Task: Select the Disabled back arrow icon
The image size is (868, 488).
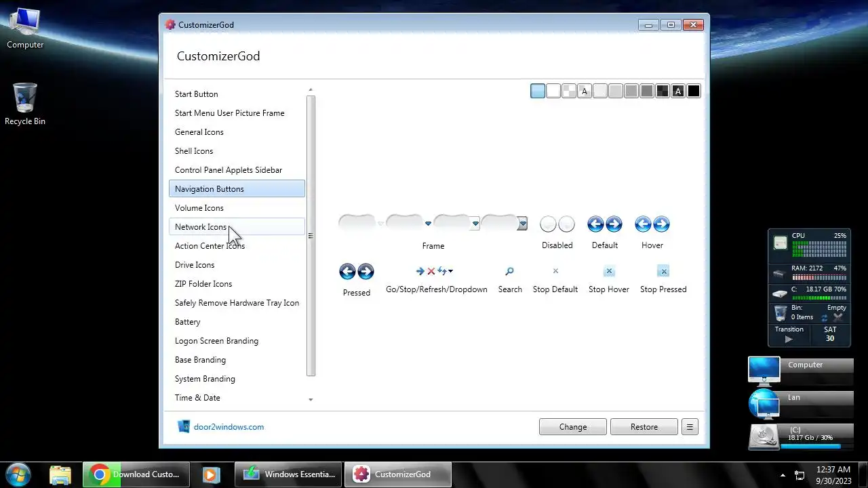Action: point(549,224)
